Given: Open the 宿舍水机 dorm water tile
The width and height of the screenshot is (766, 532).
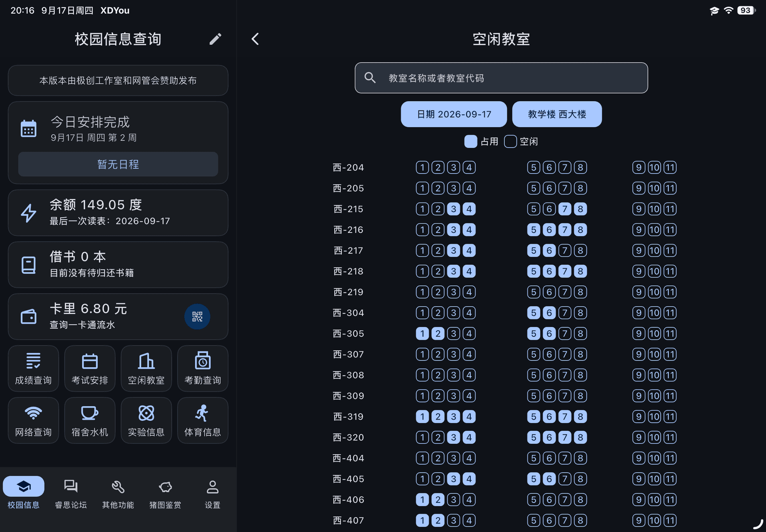Looking at the screenshot, I should (90, 420).
